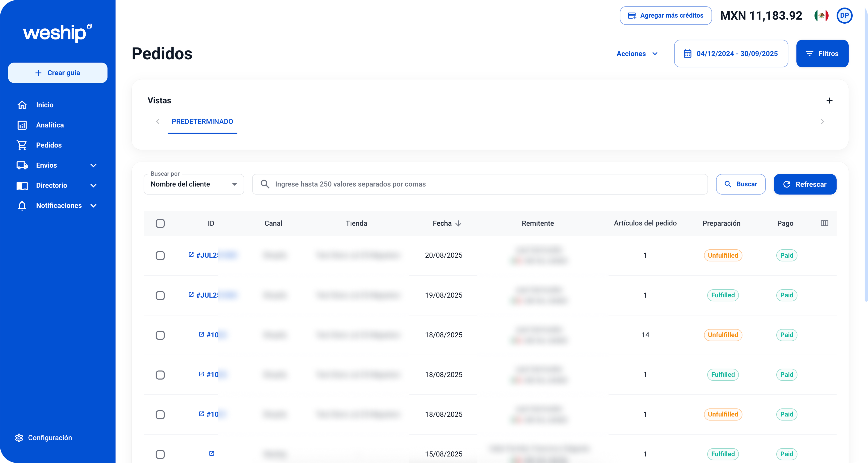The image size is (868, 463).
Task: Check the box for the 19/08/2025 order
Action: [160, 295]
